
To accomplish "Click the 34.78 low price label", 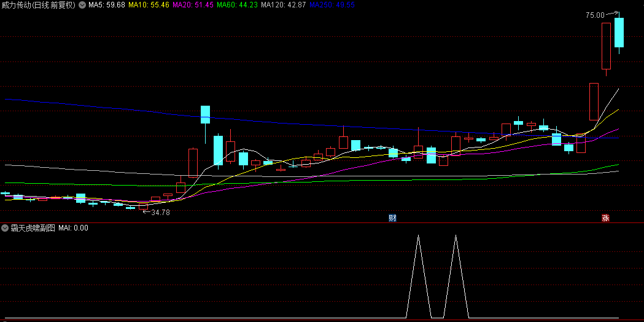I will click(x=161, y=213).
